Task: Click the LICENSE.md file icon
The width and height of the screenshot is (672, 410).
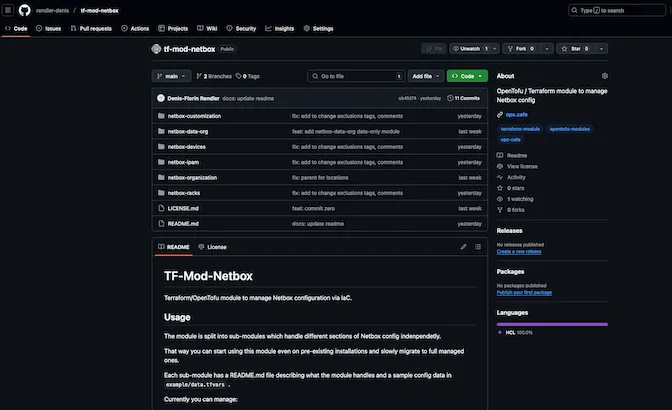Action: click(161, 209)
